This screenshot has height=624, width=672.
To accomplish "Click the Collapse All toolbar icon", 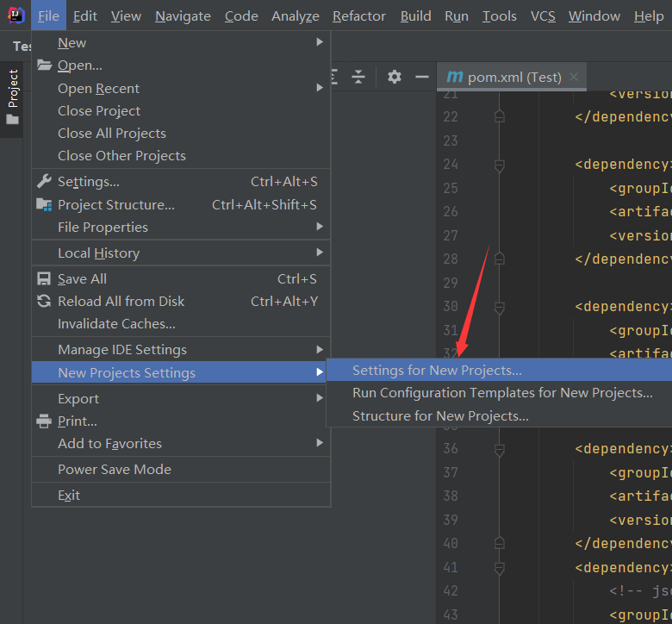I will pos(358,78).
